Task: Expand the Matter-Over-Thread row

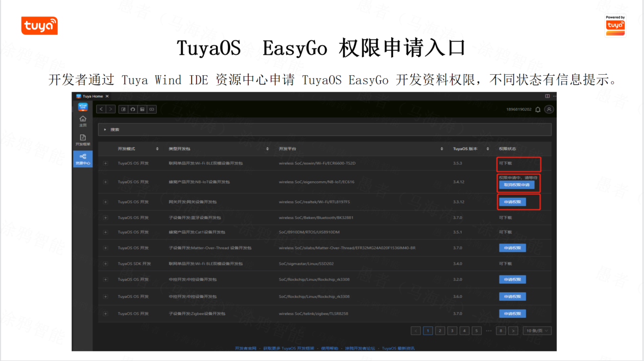Action: coord(105,248)
